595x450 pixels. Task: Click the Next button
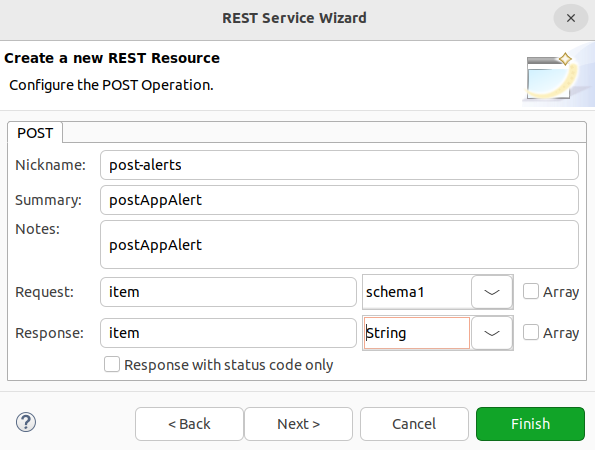(299, 424)
